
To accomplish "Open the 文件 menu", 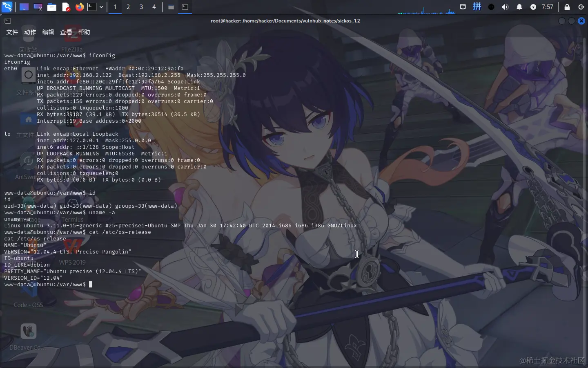I will point(12,32).
